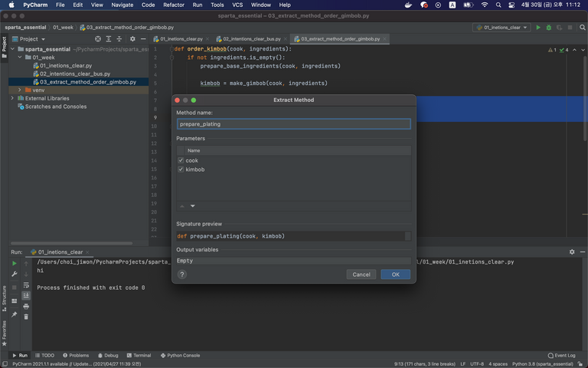Run the 01_inetions_clear configuration from toolbar
Image resolution: width=588 pixels, height=368 pixels.
pyautogui.click(x=538, y=28)
